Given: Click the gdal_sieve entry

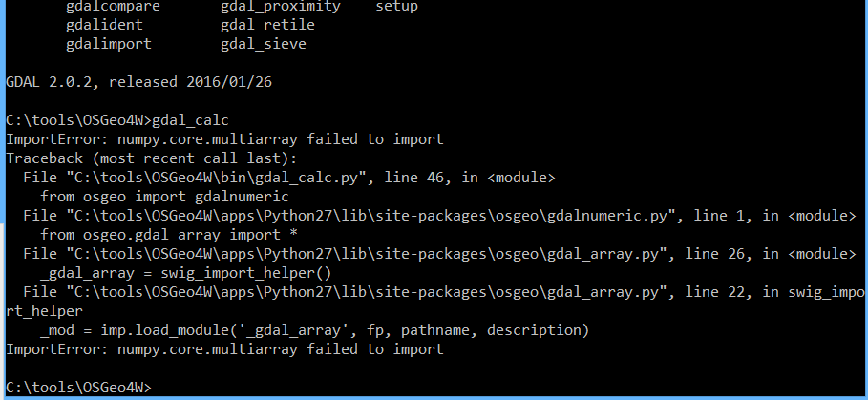Looking at the screenshot, I should click(263, 44).
